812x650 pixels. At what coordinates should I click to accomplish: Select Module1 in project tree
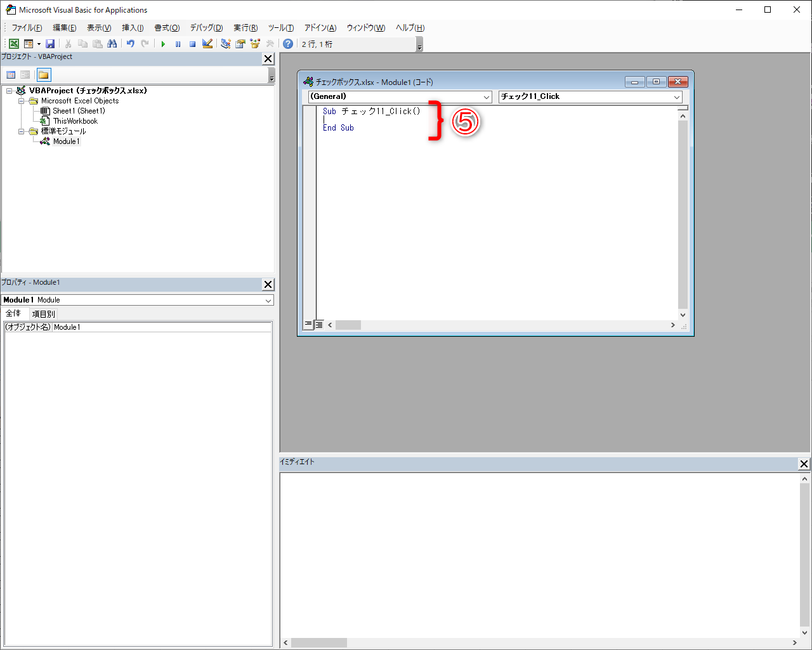pyautogui.click(x=67, y=141)
